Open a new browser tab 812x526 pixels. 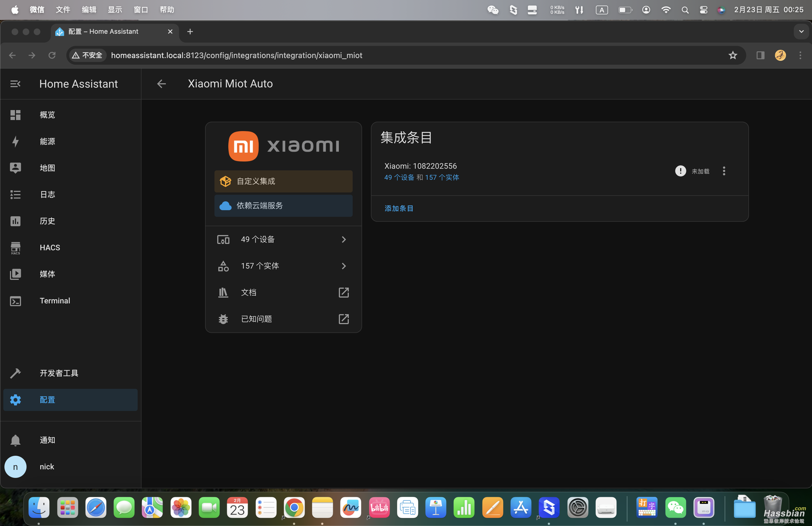tap(190, 32)
